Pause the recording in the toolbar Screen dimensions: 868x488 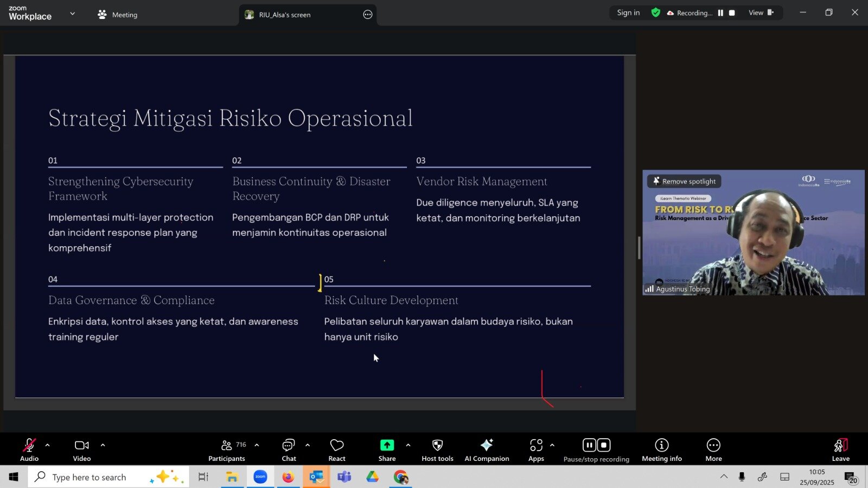tap(589, 445)
